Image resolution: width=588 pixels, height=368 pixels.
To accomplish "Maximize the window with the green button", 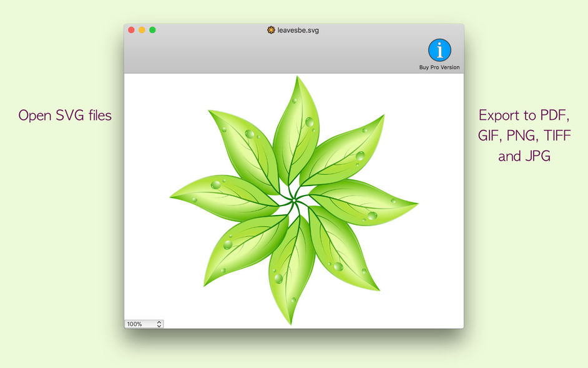I will (x=152, y=30).
